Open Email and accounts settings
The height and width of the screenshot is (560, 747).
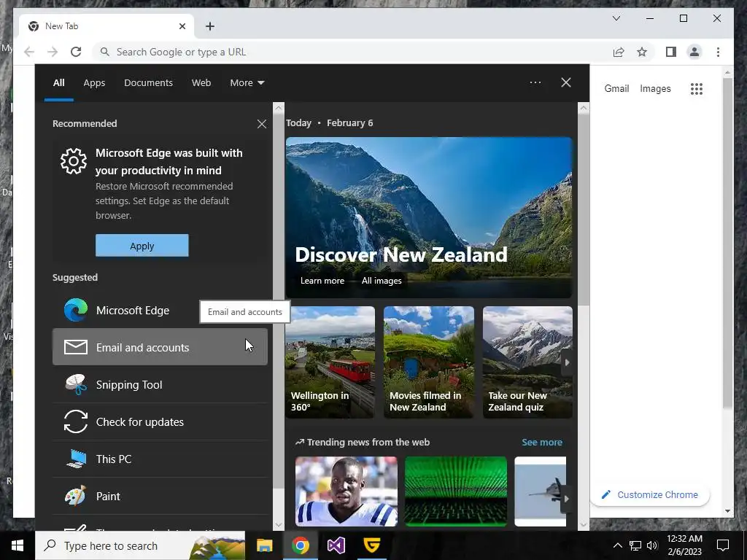160,347
